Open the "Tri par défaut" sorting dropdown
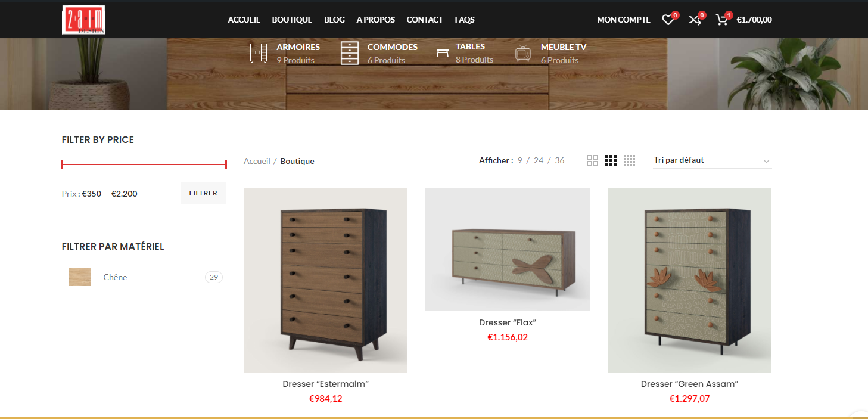868x419 pixels. point(712,160)
